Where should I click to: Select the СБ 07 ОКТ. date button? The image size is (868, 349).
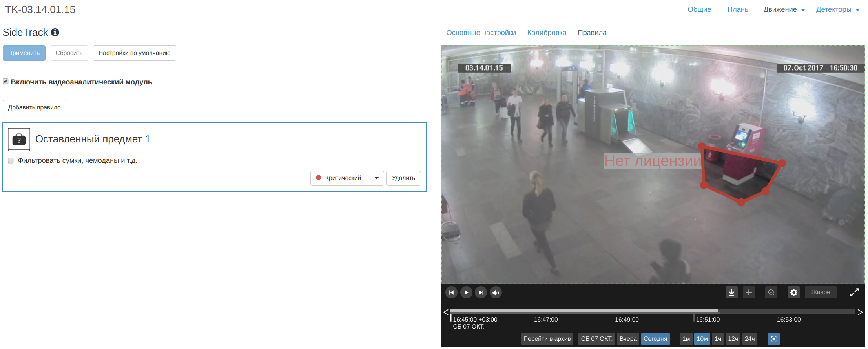click(x=596, y=339)
